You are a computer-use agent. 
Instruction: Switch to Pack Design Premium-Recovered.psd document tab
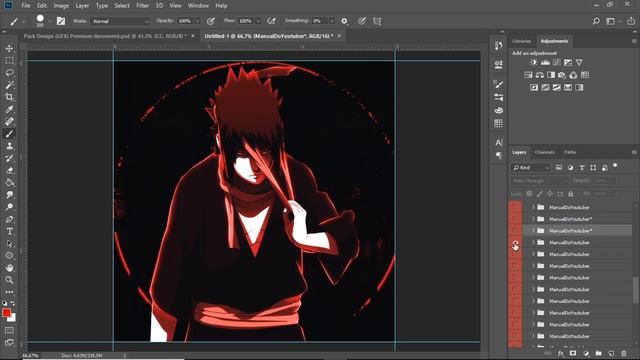pyautogui.click(x=105, y=36)
